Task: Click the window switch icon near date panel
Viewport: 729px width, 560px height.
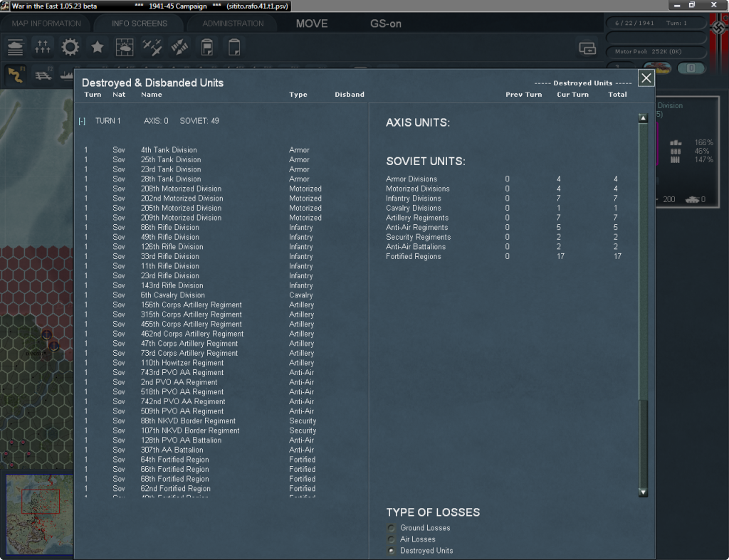Action: (587, 48)
